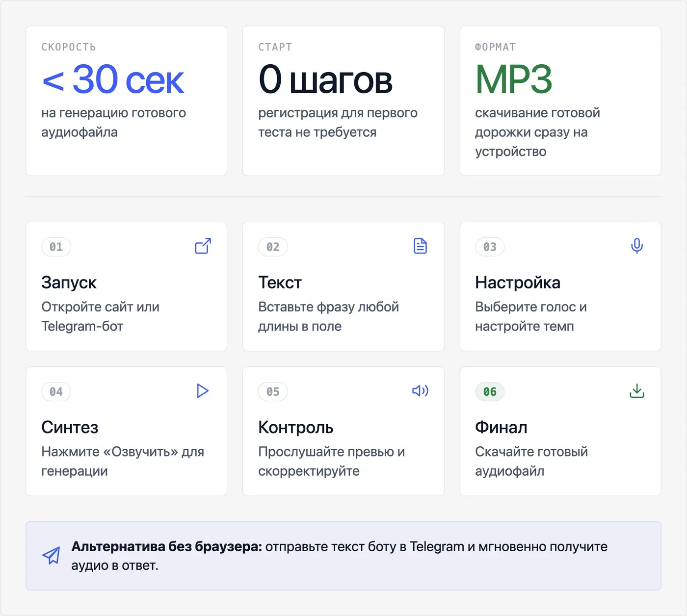The width and height of the screenshot is (687, 616).
Task: Click the external link icon on Запуск card
Action: [203, 246]
